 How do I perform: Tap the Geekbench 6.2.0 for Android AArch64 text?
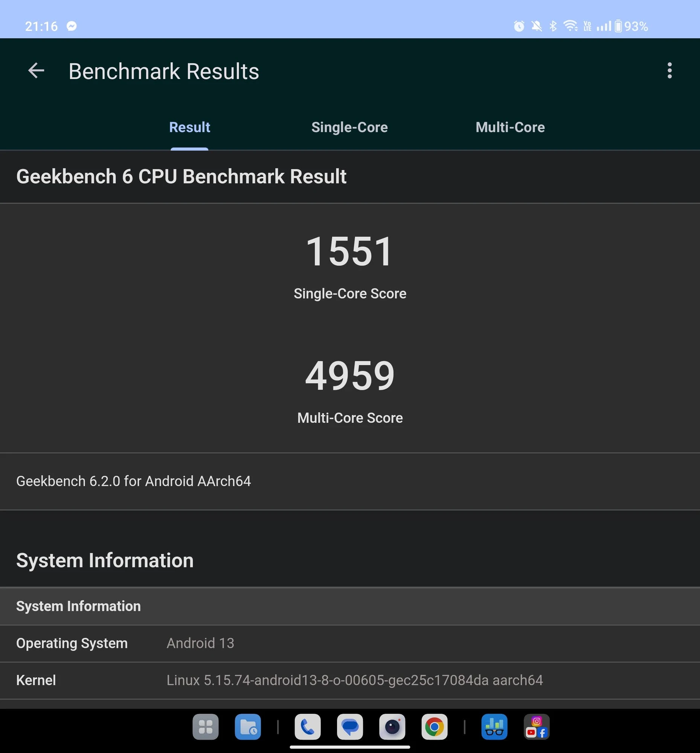click(133, 481)
